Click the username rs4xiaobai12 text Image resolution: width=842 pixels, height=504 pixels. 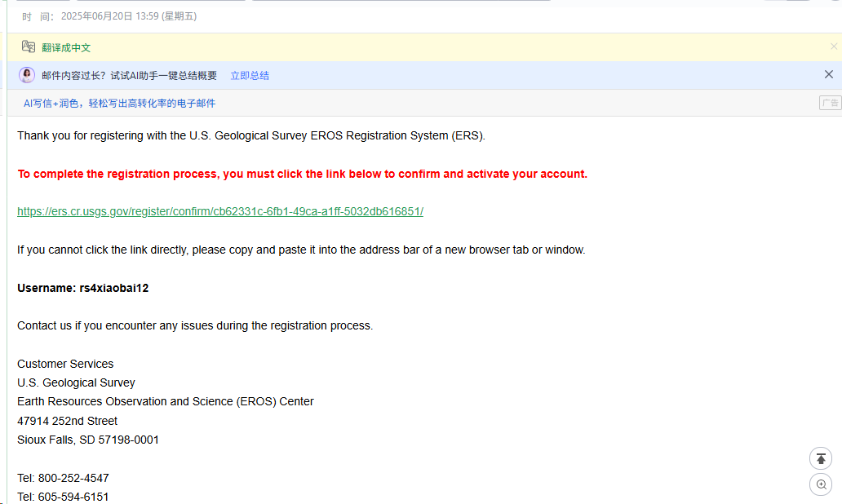point(114,288)
